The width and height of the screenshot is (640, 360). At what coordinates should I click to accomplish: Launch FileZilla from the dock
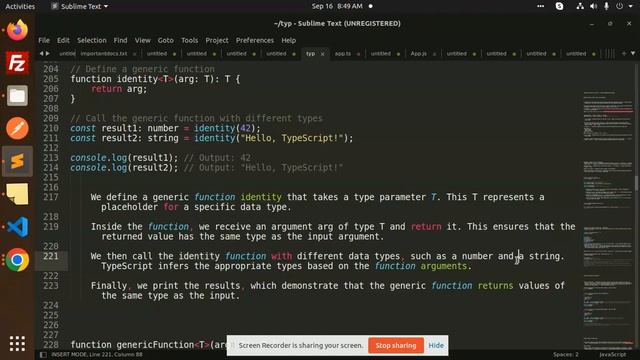[x=17, y=63]
